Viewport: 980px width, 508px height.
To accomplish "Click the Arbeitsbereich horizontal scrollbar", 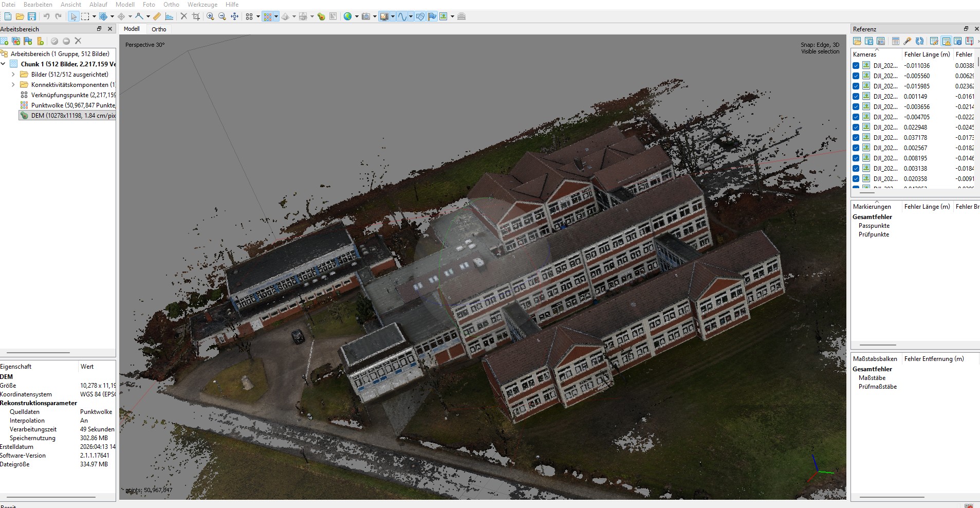I will pyautogui.click(x=39, y=353).
